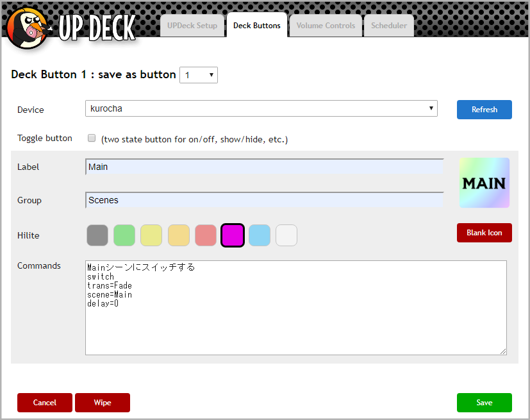Click into the Group field containing Scenes
Viewport: 530px width, 420px height.
[x=264, y=200]
